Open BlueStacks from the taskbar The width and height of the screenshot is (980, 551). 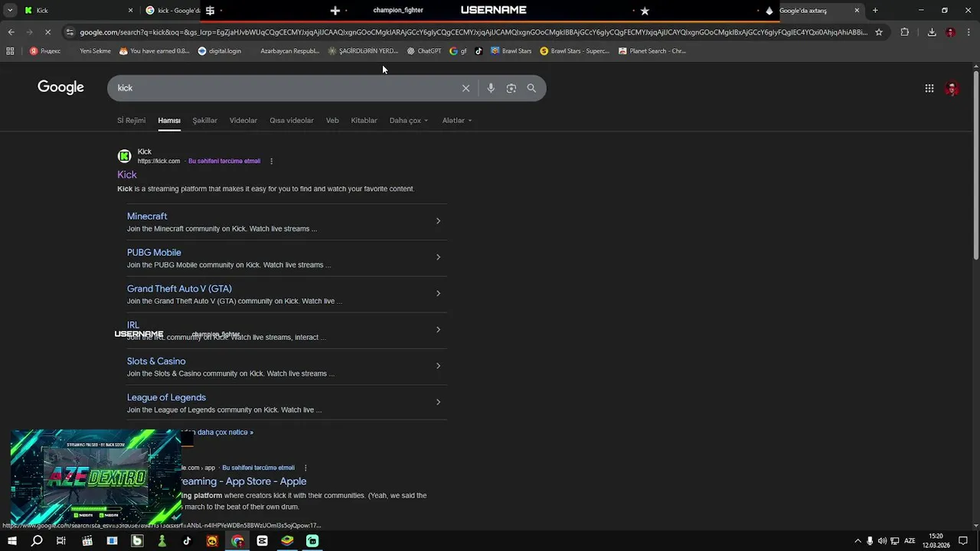(x=287, y=541)
